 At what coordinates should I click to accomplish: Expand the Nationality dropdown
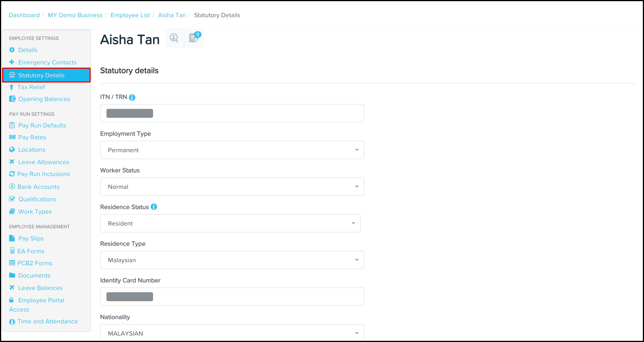(232, 333)
